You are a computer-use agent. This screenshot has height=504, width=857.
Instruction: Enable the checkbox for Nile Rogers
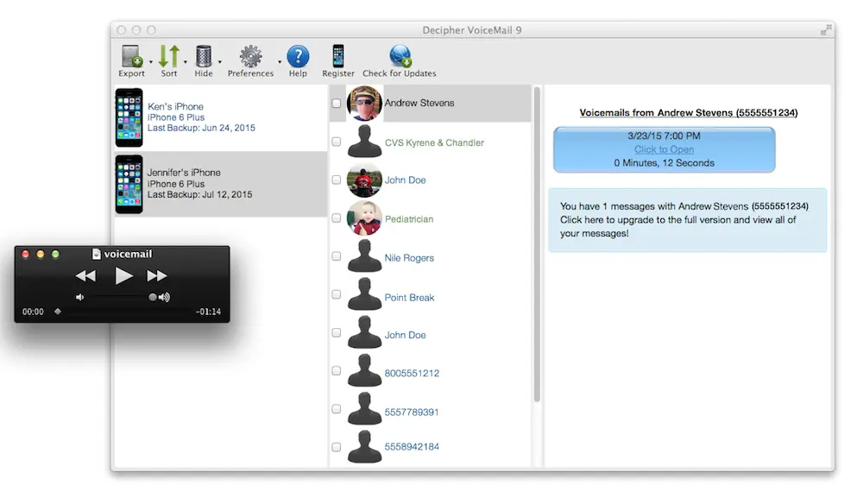click(336, 257)
